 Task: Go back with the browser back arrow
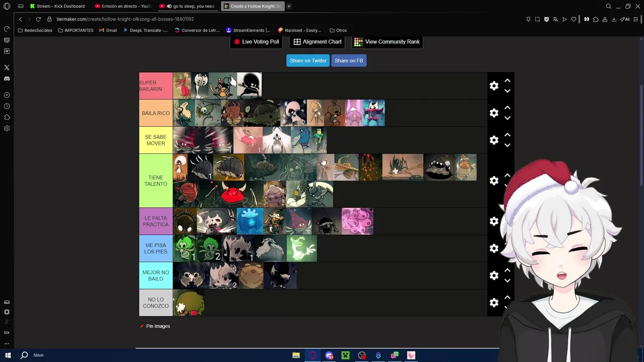(x=20, y=19)
